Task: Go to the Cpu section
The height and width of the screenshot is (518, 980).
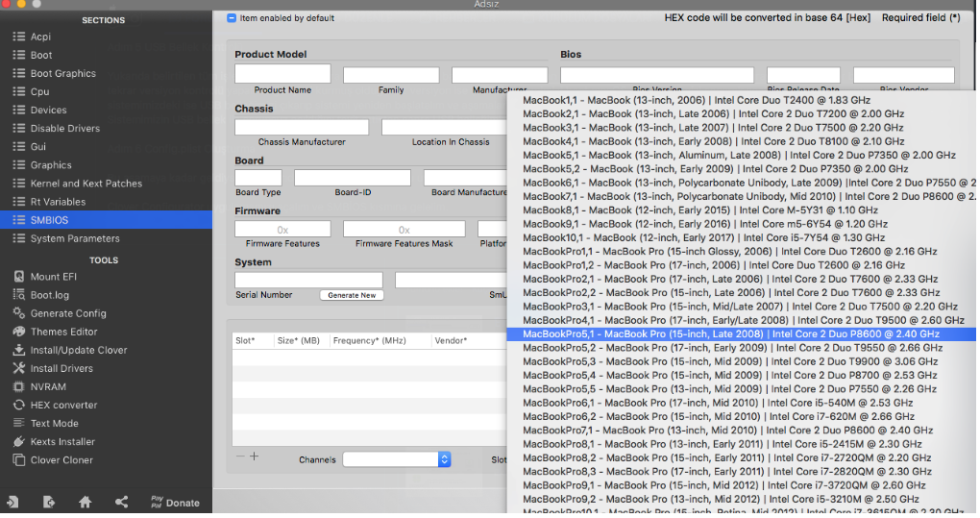Action: 39,92
